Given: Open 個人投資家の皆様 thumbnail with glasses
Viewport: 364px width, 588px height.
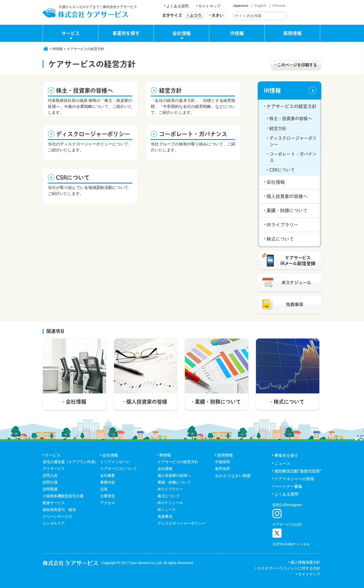Looking at the screenshot, I should (146, 374).
